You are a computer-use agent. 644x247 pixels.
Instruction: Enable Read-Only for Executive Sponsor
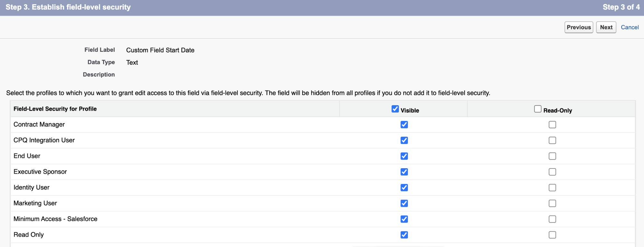click(x=552, y=172)
